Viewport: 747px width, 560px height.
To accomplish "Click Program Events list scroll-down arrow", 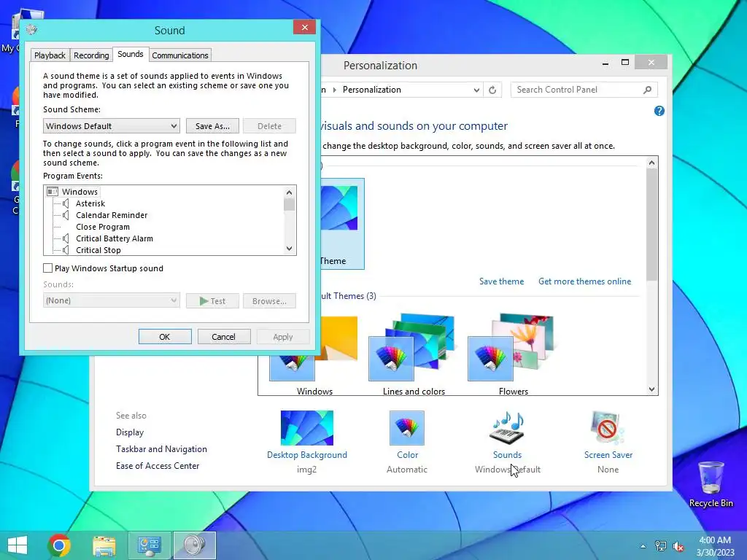I will 289,249.
